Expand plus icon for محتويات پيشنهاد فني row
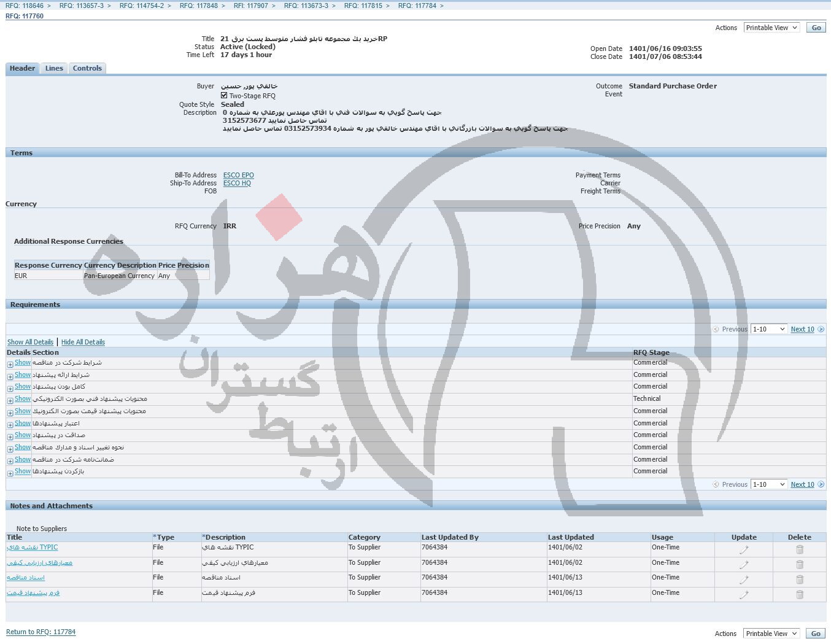 point(10,401)
